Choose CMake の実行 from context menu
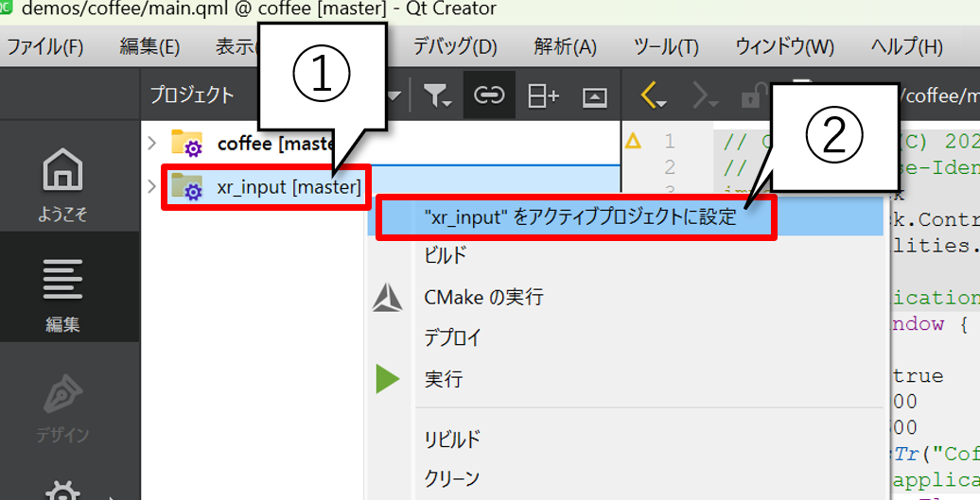This screenshot has width=980, height=500. pyautogui.click(x=483, y=298)
